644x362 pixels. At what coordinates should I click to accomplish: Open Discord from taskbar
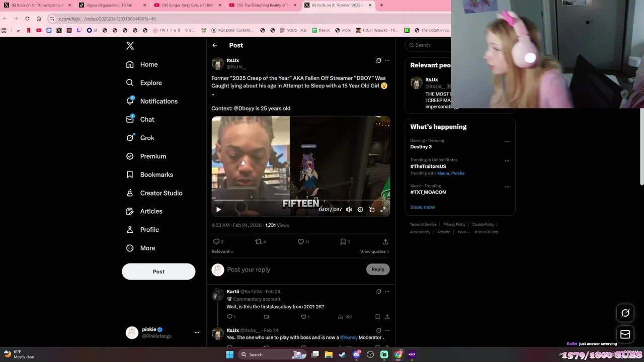pyautogui.click(x=357, y=354)
